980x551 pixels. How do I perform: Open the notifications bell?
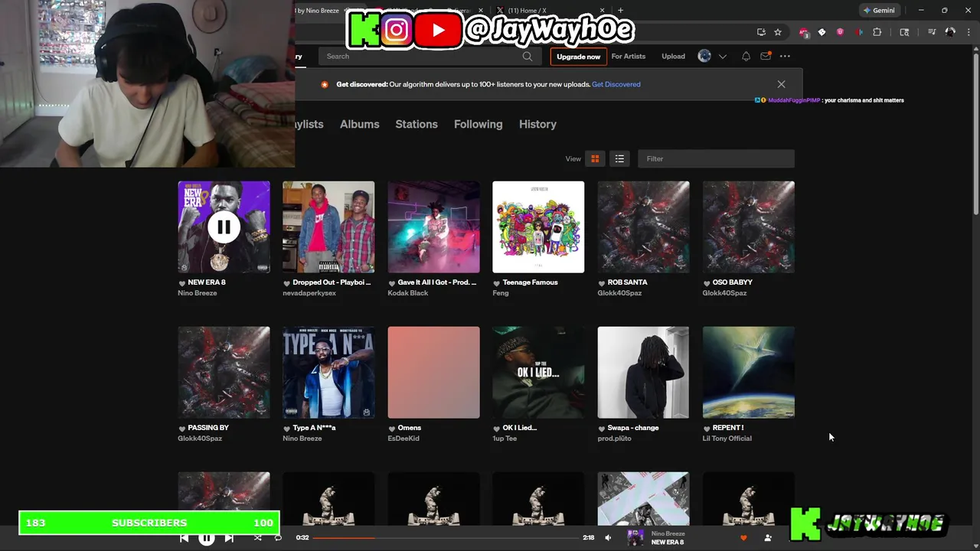click(746, 56)
